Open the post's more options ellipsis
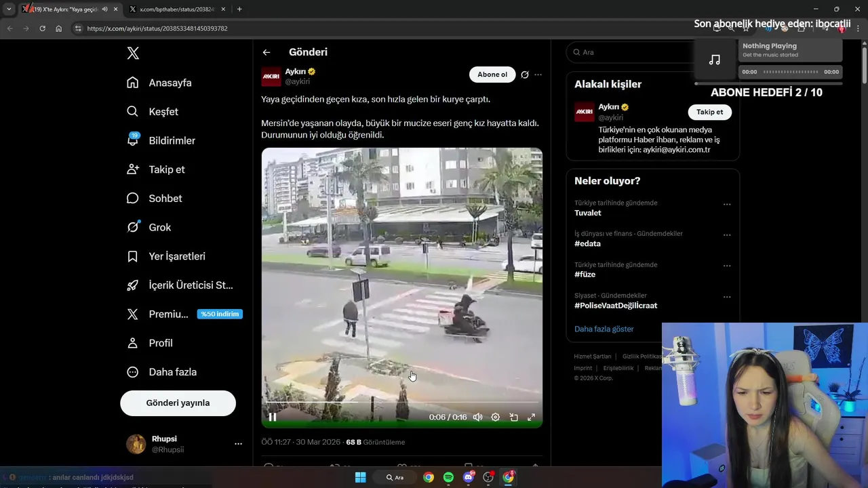Screen dimensions: 868x488 click(538, 75)
